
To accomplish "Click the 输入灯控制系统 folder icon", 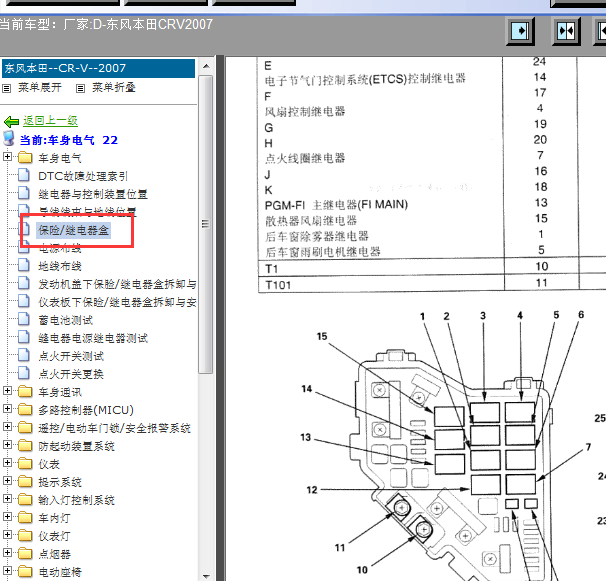I will click(x=25, y=500).
